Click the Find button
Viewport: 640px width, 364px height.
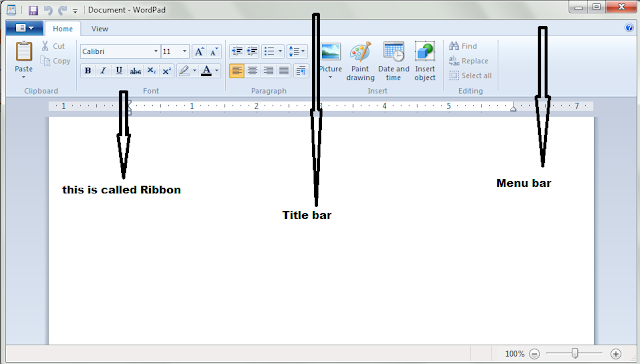tap(463, 46)
